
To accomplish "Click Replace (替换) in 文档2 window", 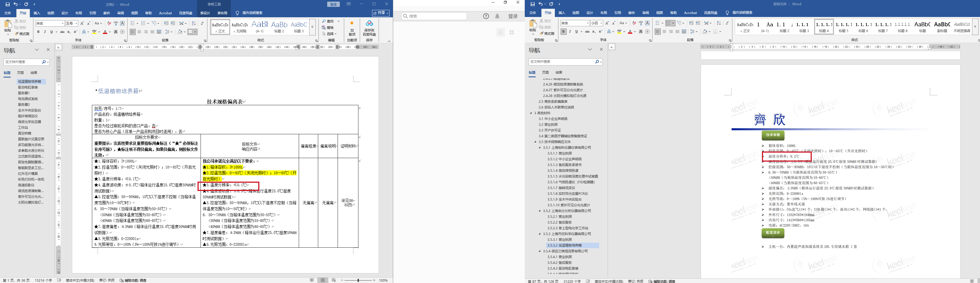I will point(328,28).
